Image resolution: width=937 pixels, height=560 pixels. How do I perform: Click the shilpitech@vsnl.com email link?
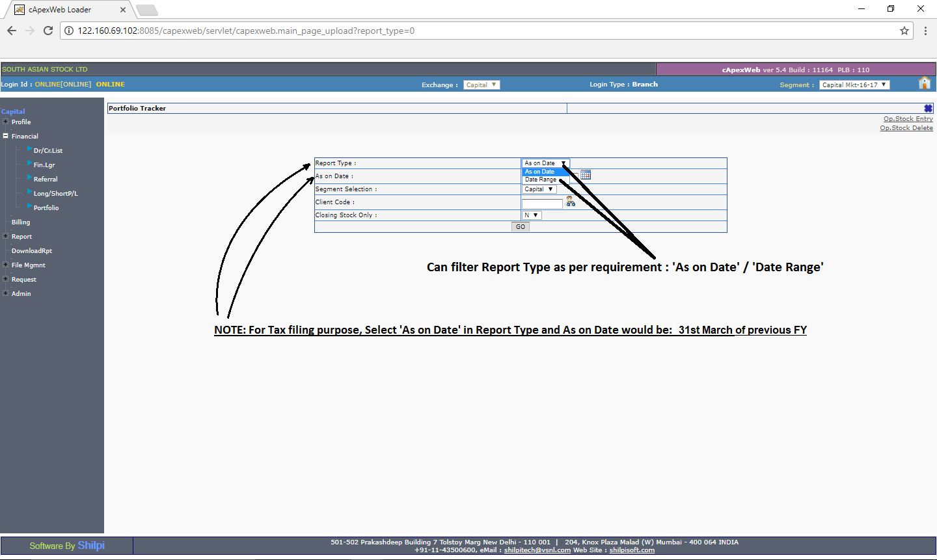pyautogui.click(x=537, y=550)
